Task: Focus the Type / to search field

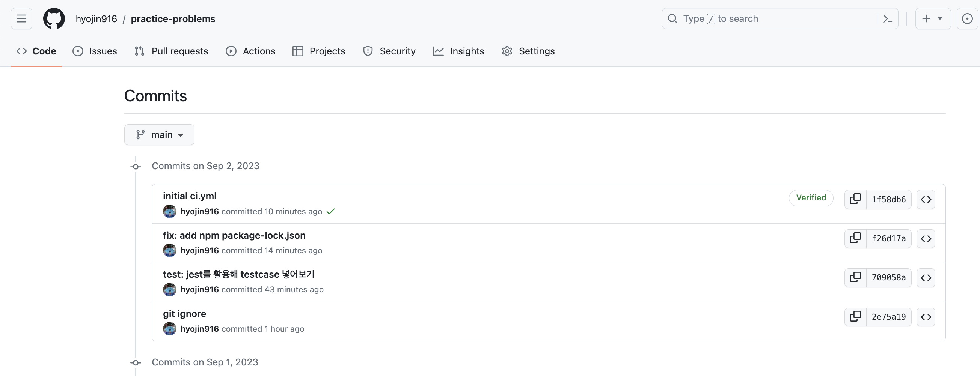Action: pos(780,19)
